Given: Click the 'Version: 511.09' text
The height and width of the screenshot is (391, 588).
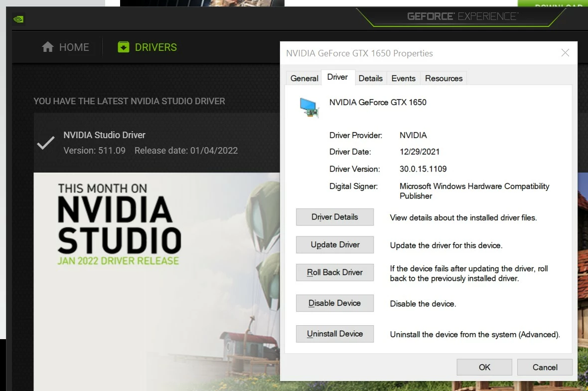Looking at the screenshot, I should [x=95, y=151].
